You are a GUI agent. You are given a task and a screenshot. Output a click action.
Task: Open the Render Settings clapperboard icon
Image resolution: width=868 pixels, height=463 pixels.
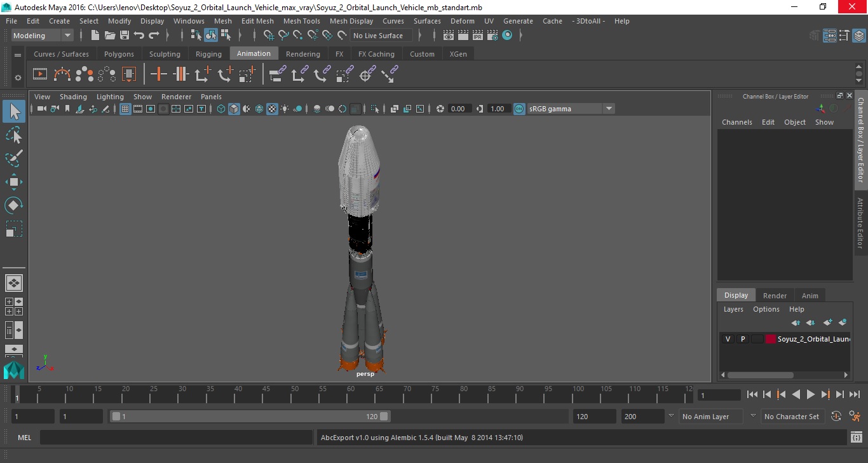click(x=492, y=36)
